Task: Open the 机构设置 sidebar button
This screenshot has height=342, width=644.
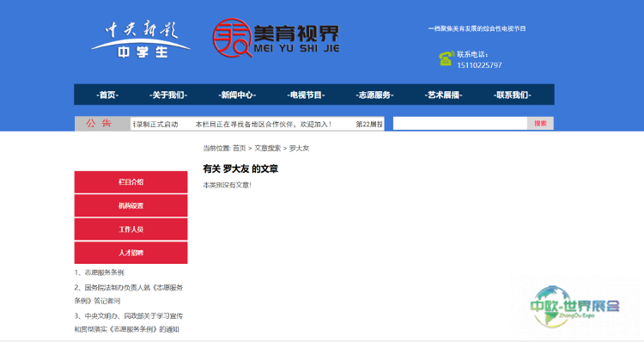Action: [131, 205]
